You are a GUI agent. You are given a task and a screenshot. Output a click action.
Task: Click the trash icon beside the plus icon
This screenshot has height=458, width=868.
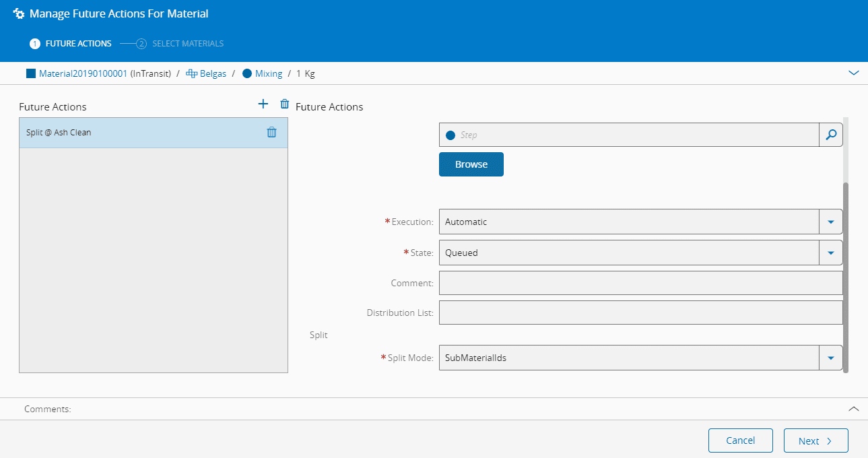(x=285, y=104)
